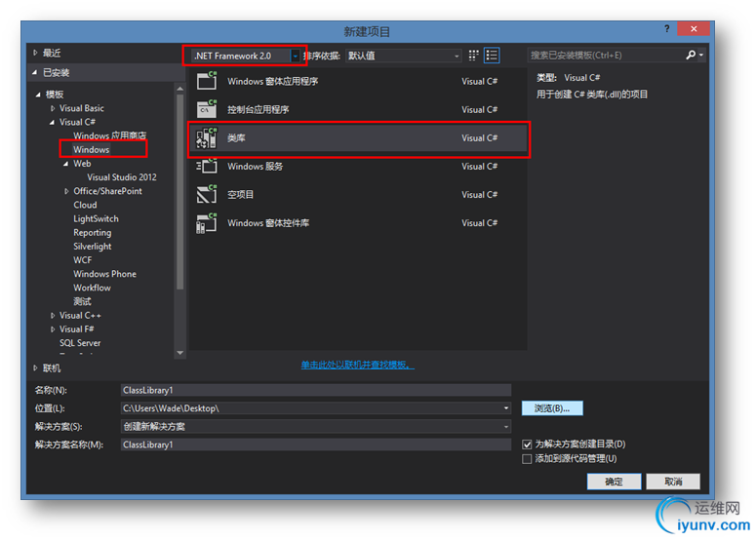The image size is (756, 541).
Task: Close the 新建项目 dialog
Action: 694,29
